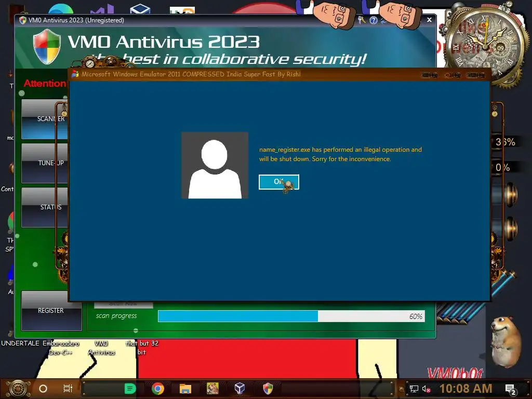Click the VMO Antivirus shield on taskbar
Viewport: 532px width, 399px height.
268,389
